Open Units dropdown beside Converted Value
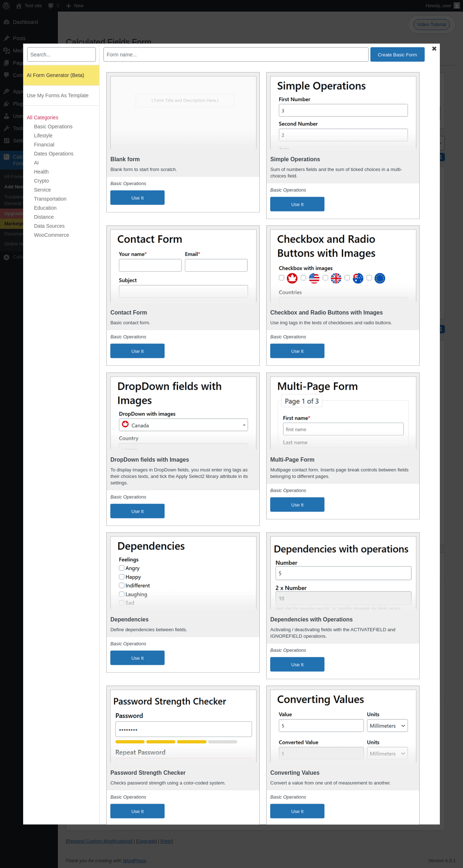 tap(387, 753)
